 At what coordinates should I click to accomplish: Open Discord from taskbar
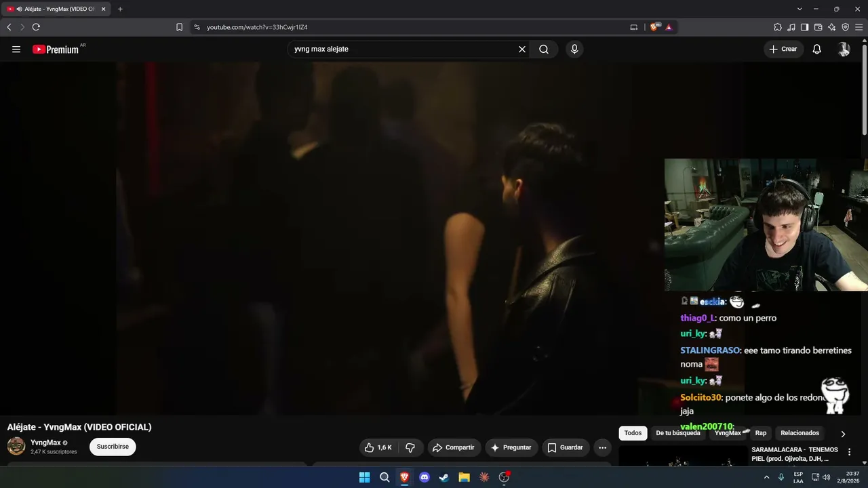(x=425, y=477)
